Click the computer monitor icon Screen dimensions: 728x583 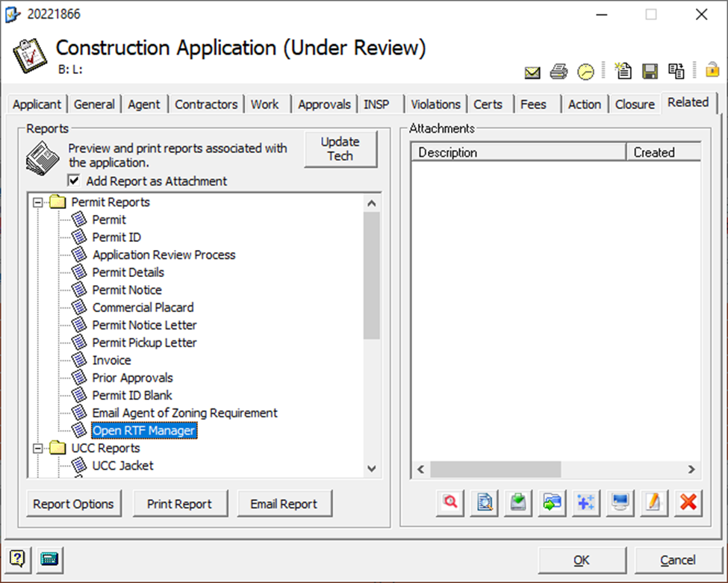coord(620,502)
